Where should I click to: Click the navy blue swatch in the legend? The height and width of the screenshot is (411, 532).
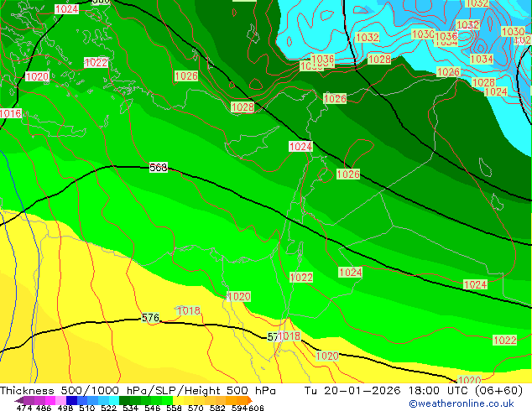[71, 400]
